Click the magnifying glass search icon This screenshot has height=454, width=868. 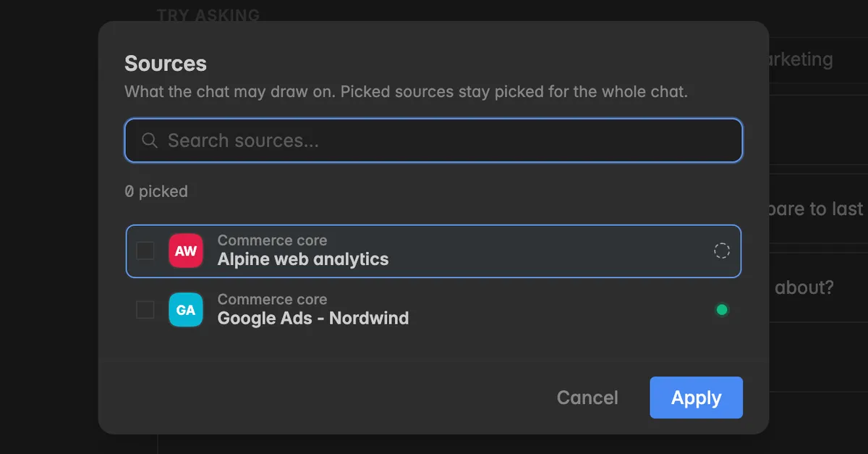tap(150, 140)
